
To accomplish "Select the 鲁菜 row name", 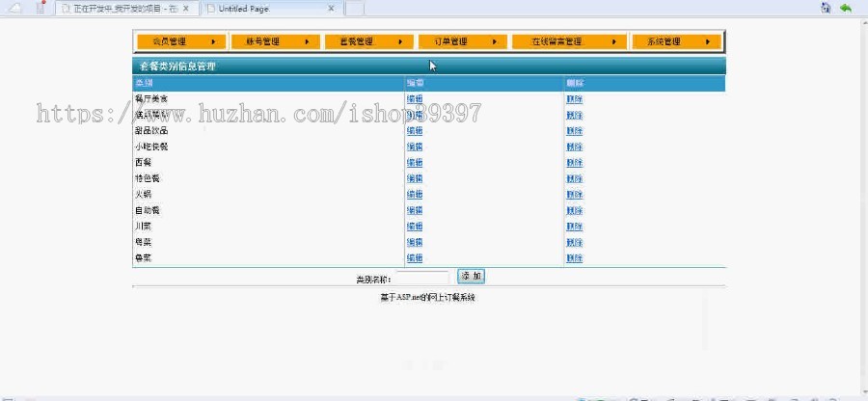I will click(143, 257).
